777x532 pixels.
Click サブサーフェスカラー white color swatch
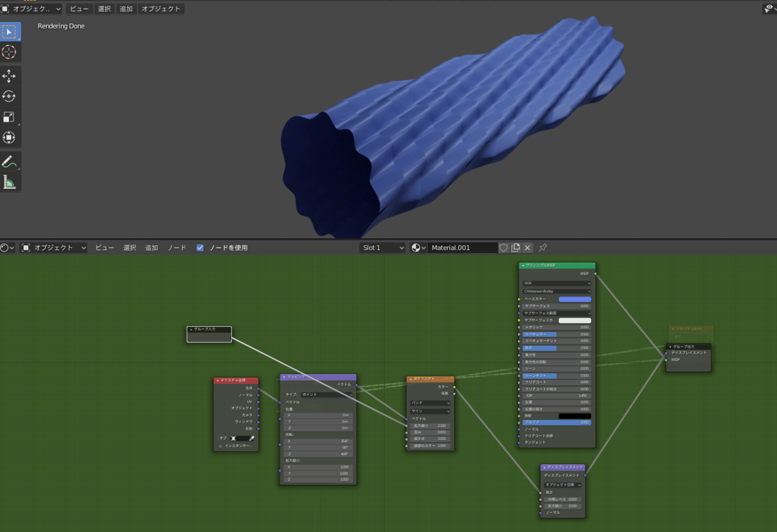click(x=575, y=320)
